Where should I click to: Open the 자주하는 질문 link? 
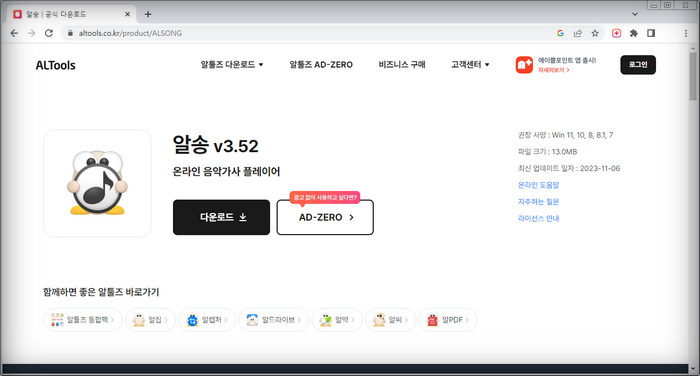click(538, 202)
